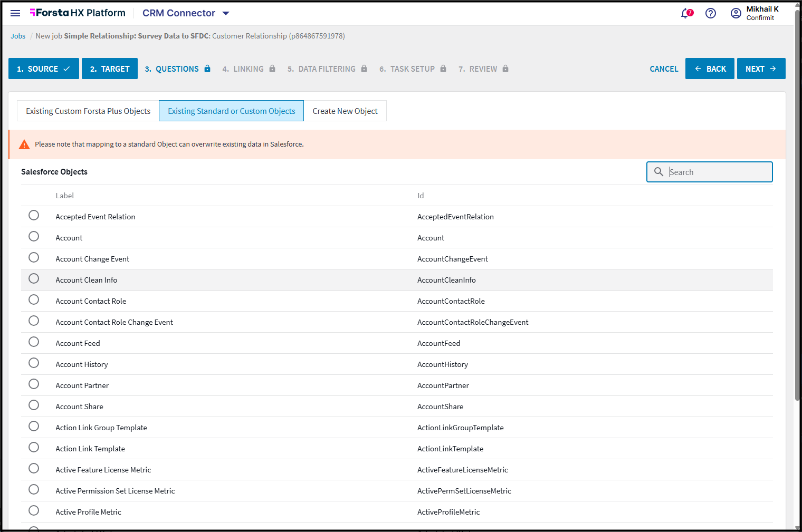Click the CRM Connector title
The height and width of the screenshot is (532, 802).
click(179, 13)
